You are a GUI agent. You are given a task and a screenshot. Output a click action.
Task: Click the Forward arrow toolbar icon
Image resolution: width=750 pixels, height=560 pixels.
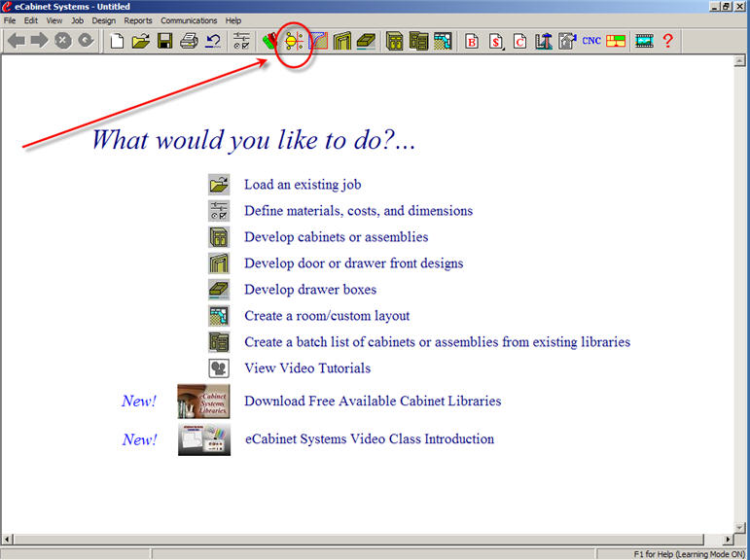coord(40,41)
